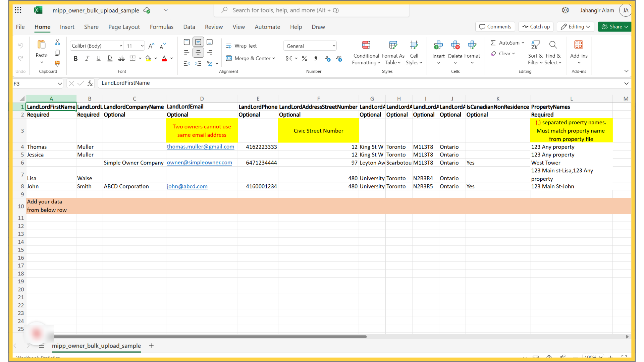
Task: Expand the formula bar
Action: pos(626,83)
